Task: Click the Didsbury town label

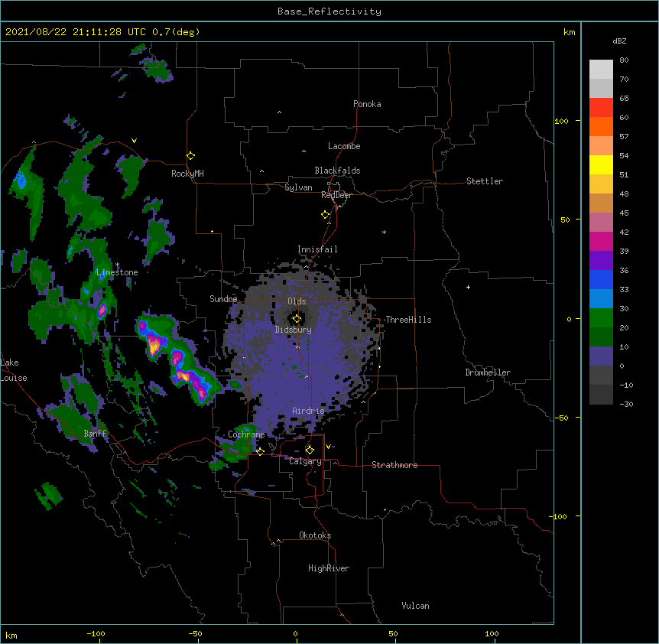Action: click(294, 330)
